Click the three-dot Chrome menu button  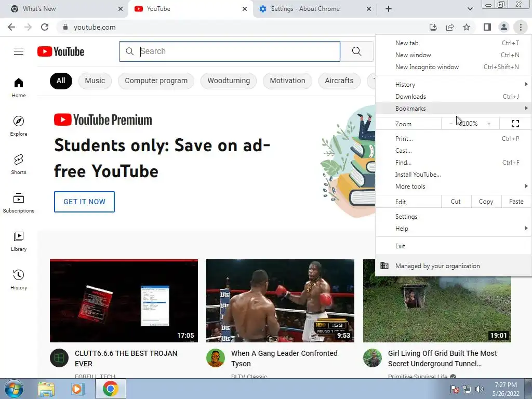tap(521, 27)
